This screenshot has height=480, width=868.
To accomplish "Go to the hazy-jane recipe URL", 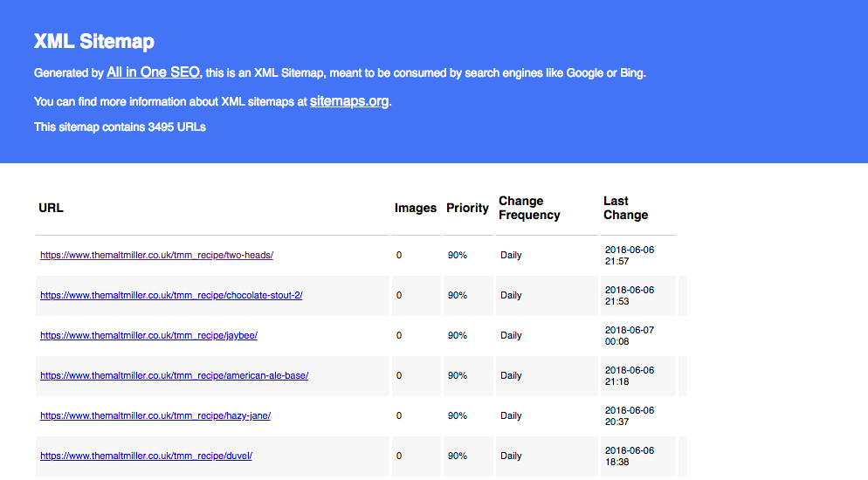I will coord(155,416).
